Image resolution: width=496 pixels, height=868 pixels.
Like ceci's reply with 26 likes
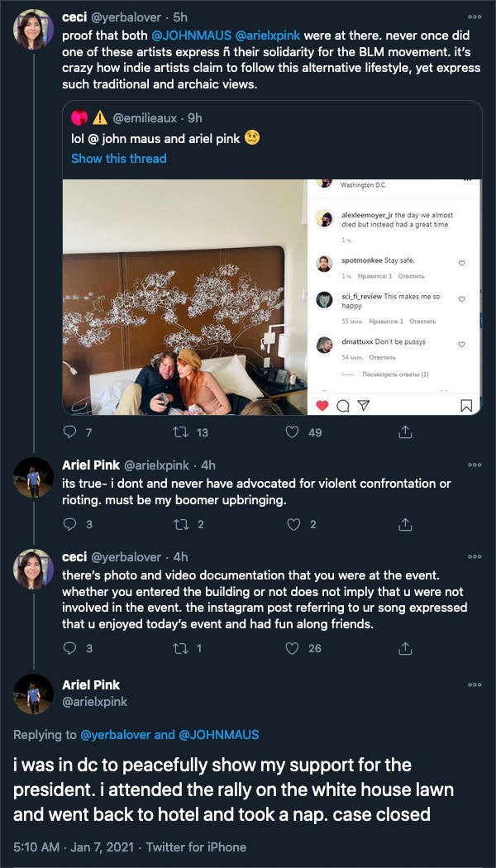click(x=292, y=649)
